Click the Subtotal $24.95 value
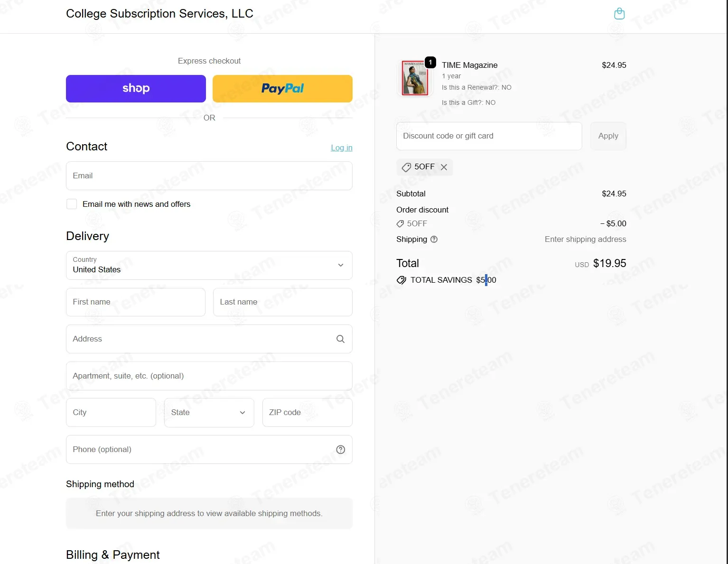Viewport: 728px width, 564px height. pos(614,194)
